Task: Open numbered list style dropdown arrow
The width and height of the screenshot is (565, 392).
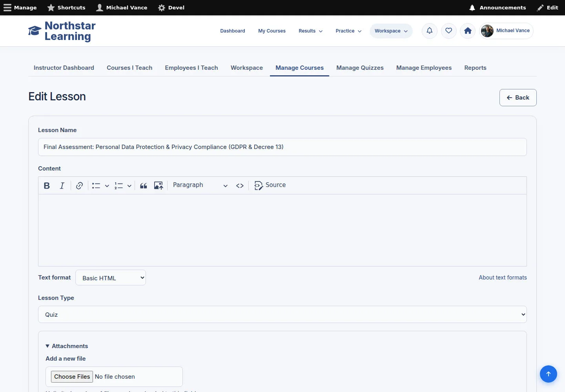Action: (x=129, y=186)
